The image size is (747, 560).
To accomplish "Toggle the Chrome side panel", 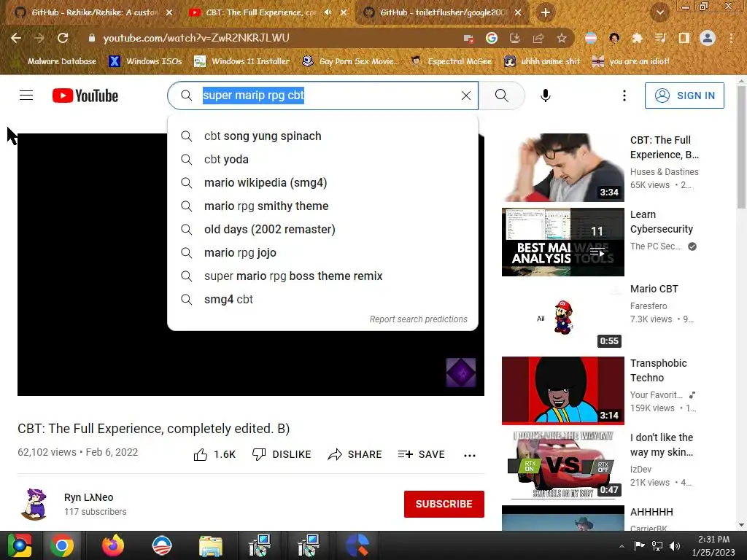I will (684, 38).
